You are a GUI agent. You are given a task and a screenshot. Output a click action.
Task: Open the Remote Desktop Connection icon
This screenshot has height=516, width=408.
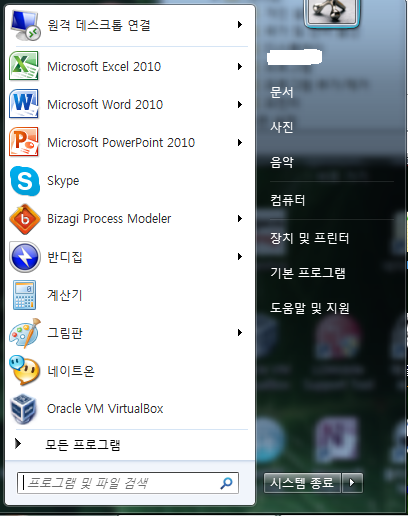point(25,25)
